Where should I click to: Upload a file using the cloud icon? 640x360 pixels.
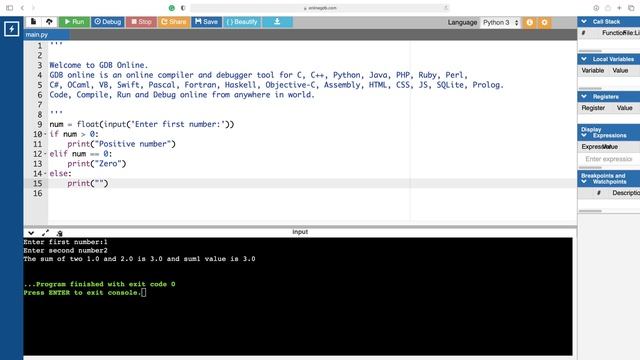coord(49,22)
